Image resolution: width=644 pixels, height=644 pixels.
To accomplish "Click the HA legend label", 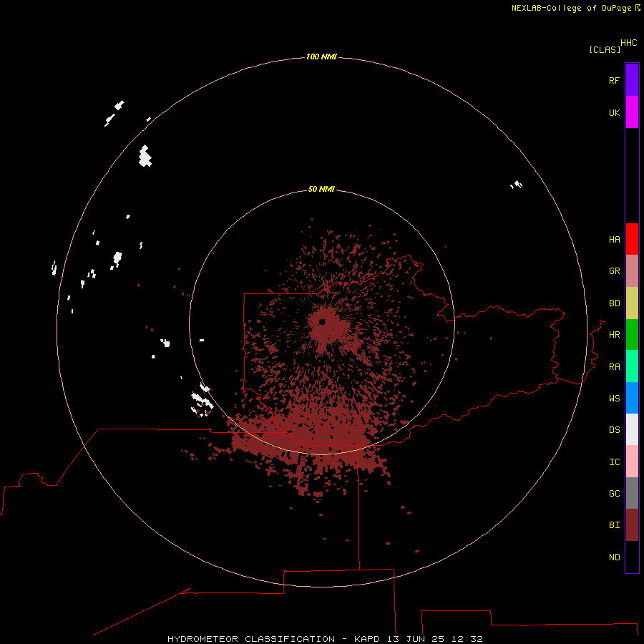I will pos(614,240).
